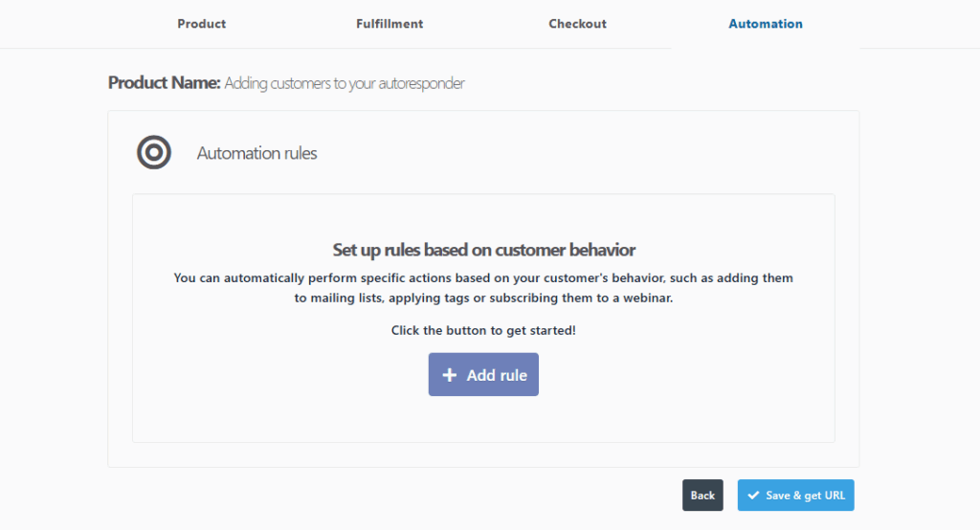Screen dimensions: 980x530
Task: Click the 'You can automatically perform specific actions' line
Action: [x=483, y=278]
